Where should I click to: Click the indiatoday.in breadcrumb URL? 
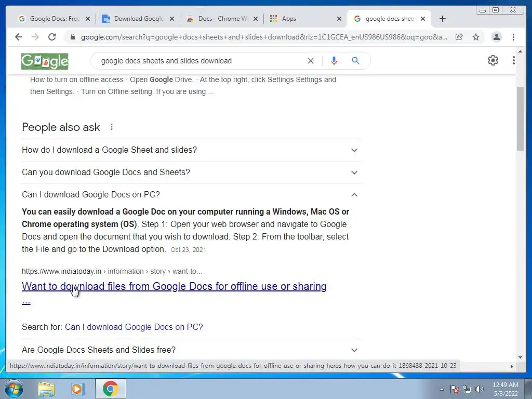click(x=112, y=271)
